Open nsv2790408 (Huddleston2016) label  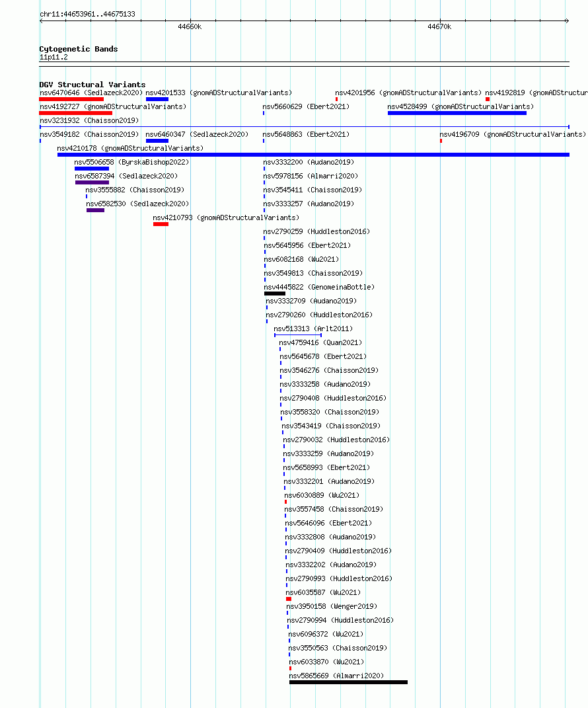pyautogui.click(x=334, y=398)
